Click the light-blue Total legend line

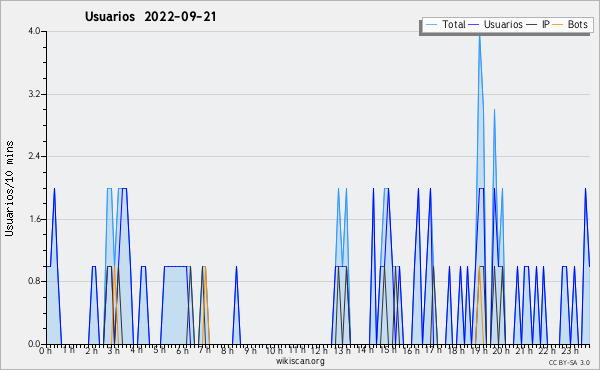(431, 24)
